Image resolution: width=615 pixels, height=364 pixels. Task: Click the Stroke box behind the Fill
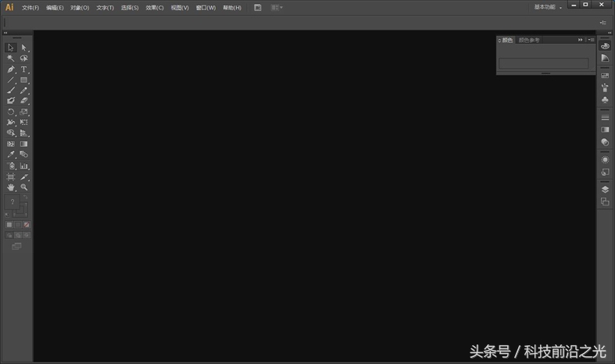[x=23, y=214]
